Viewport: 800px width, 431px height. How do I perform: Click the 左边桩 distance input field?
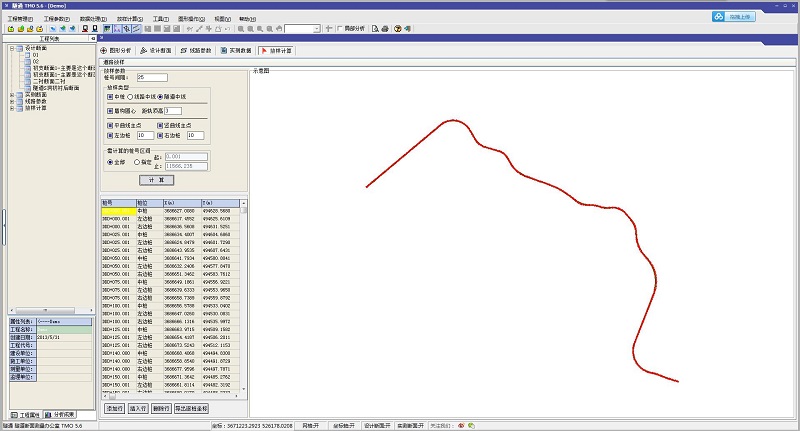tap(145, 136)
